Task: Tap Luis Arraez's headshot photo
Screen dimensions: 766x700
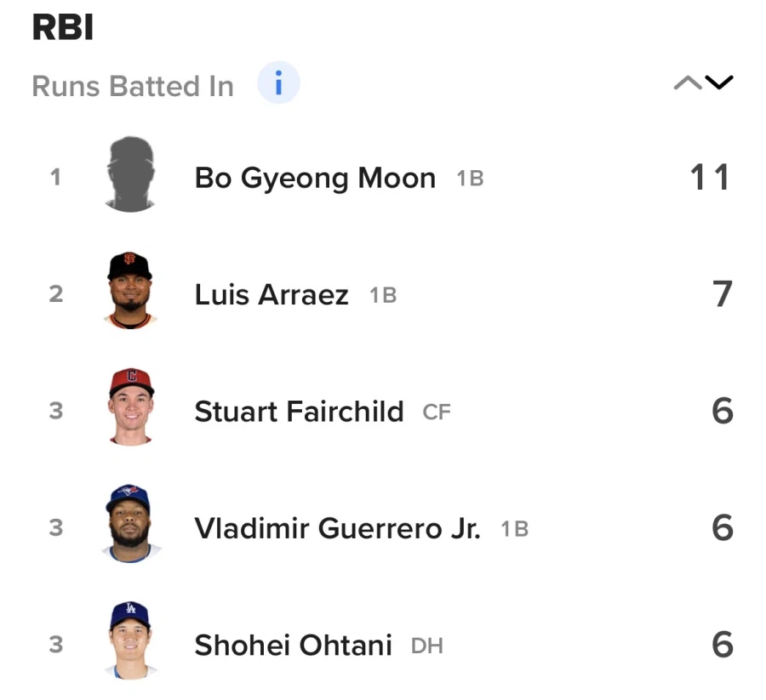Action: pyautogui.click(x=130, y=292)
